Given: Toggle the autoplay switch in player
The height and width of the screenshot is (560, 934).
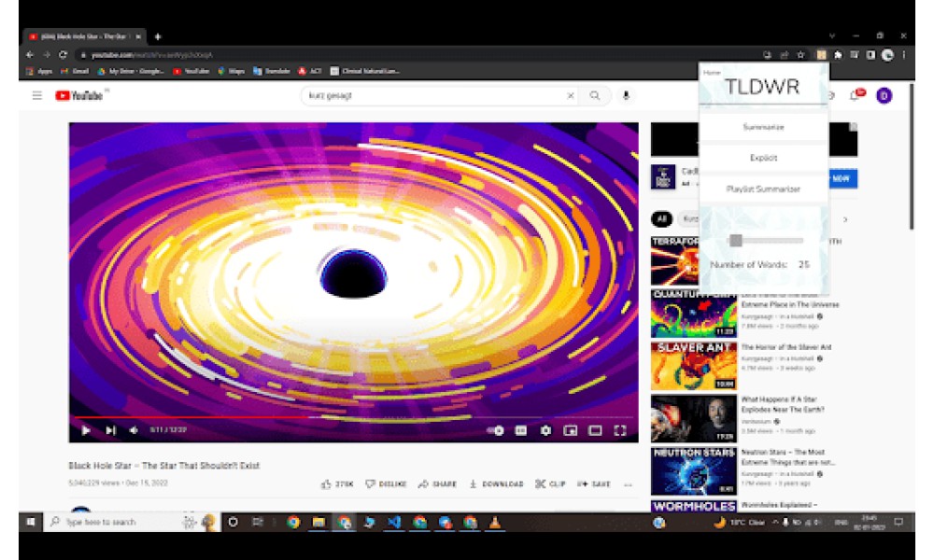Looking at the screenshot, I should 496,430.
